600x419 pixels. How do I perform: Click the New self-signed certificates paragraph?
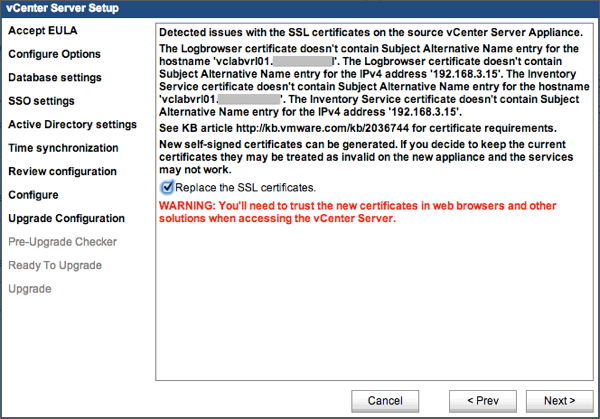click(366, 157)
